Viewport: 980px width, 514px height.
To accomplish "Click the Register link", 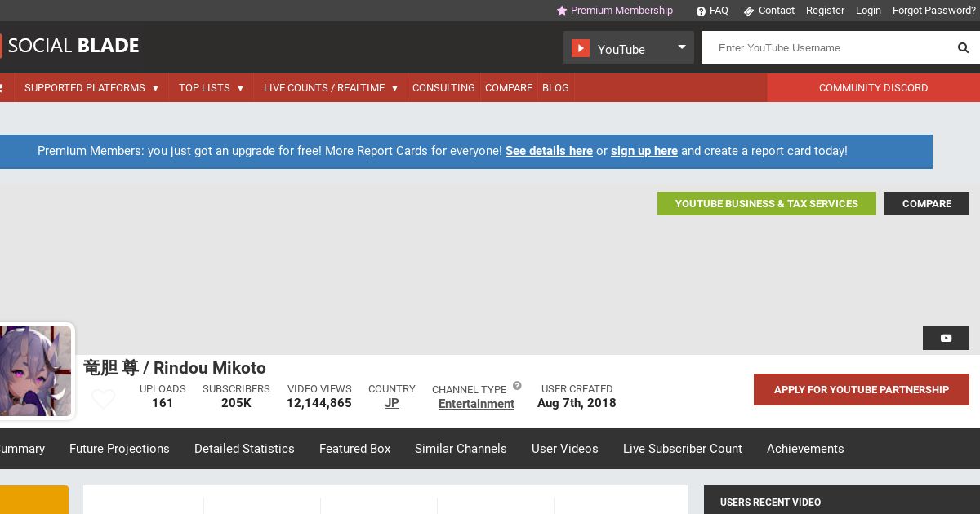I will (825, 11).
